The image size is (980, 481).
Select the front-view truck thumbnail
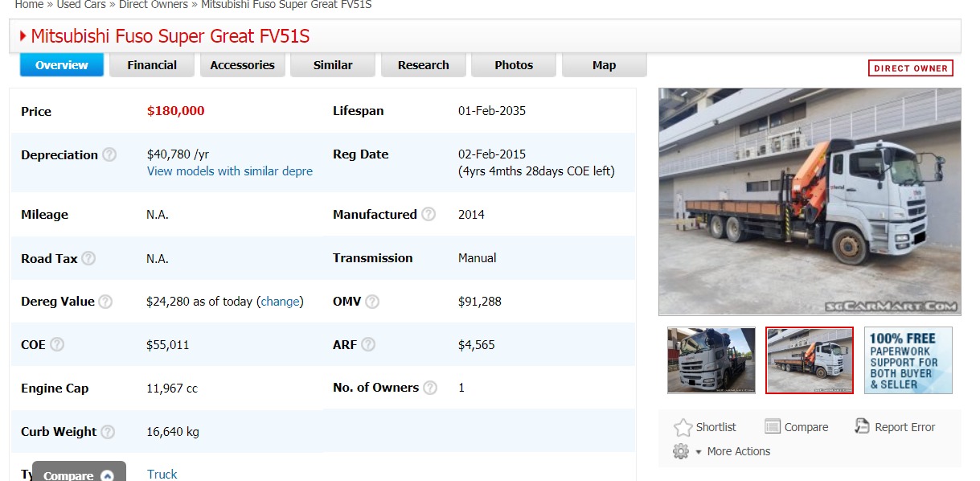click(711, 360)
